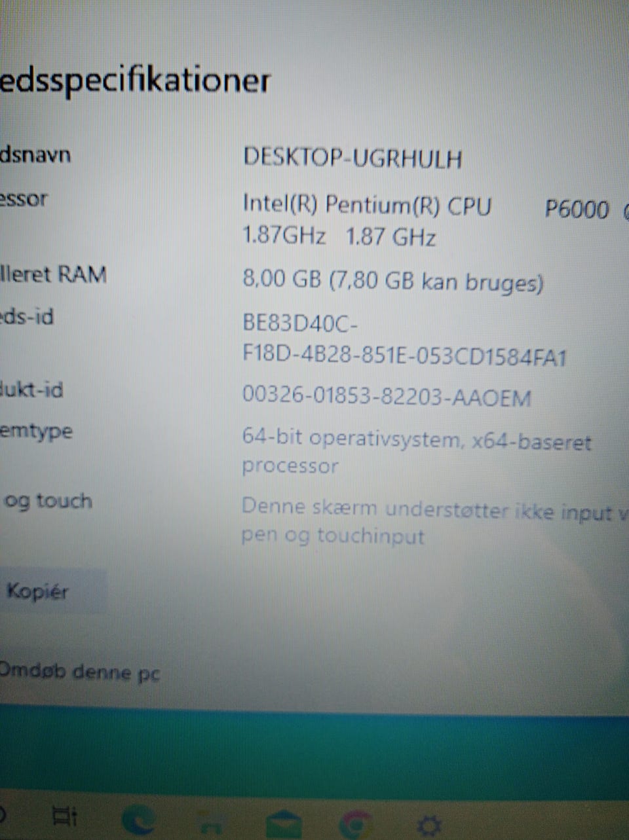Click the 'pen og touchinput' text line

333,536
